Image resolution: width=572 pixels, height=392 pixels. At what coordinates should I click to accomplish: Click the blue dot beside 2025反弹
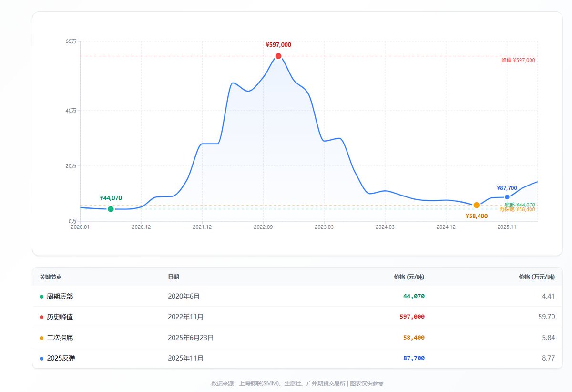[41, 358]
